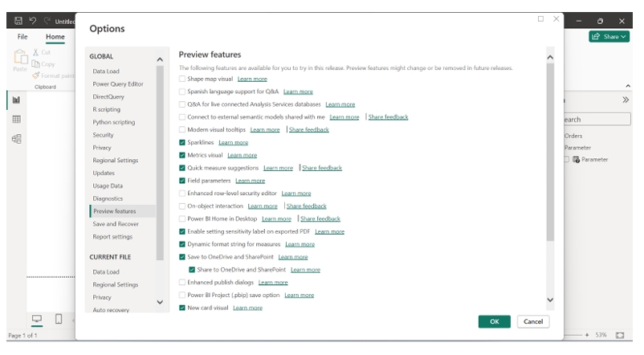Open the Share dropdown button
The image size is (644, 355).
609,37
